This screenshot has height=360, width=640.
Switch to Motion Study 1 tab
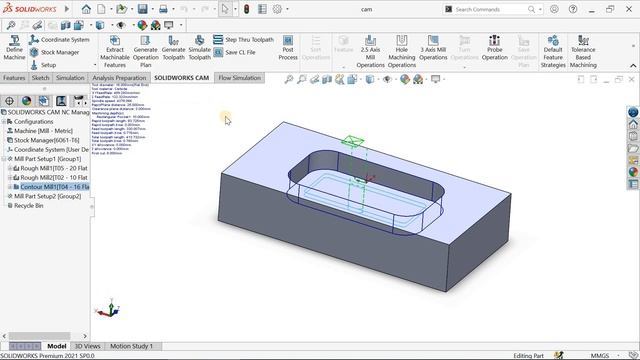tap(131, 346)
